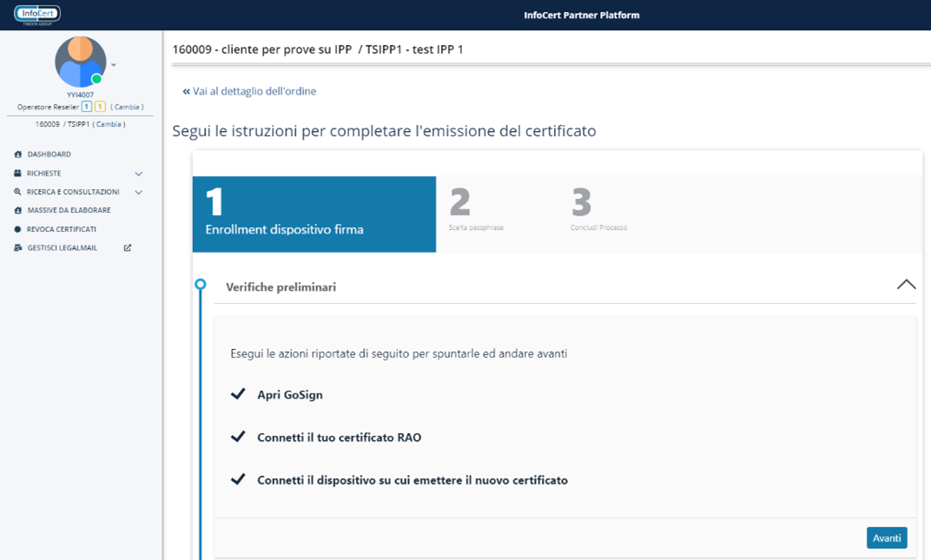This screenshot has height=560, width=931.
Task: Click the InfoCert Partner Platform title
Action: pos(581,15)
